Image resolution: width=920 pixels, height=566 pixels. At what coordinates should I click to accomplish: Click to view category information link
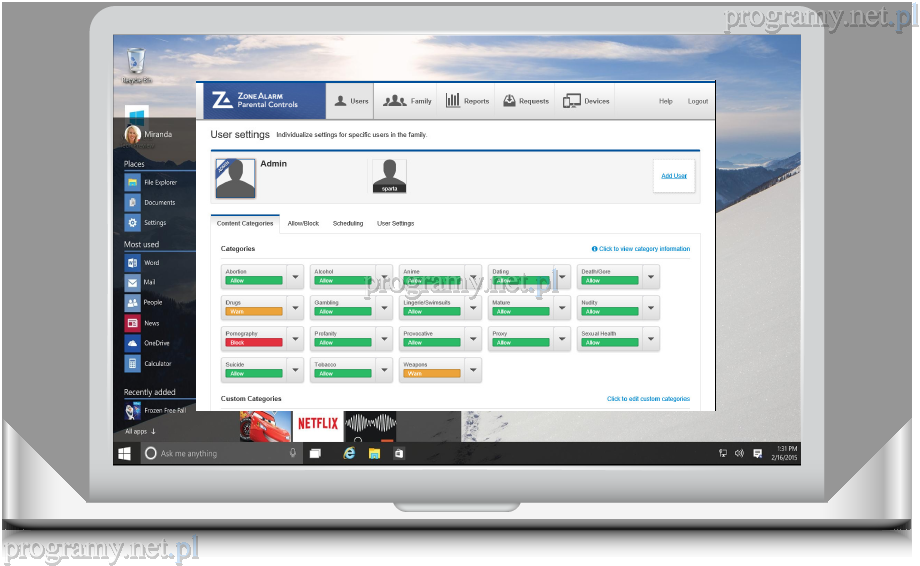point(641,249)
